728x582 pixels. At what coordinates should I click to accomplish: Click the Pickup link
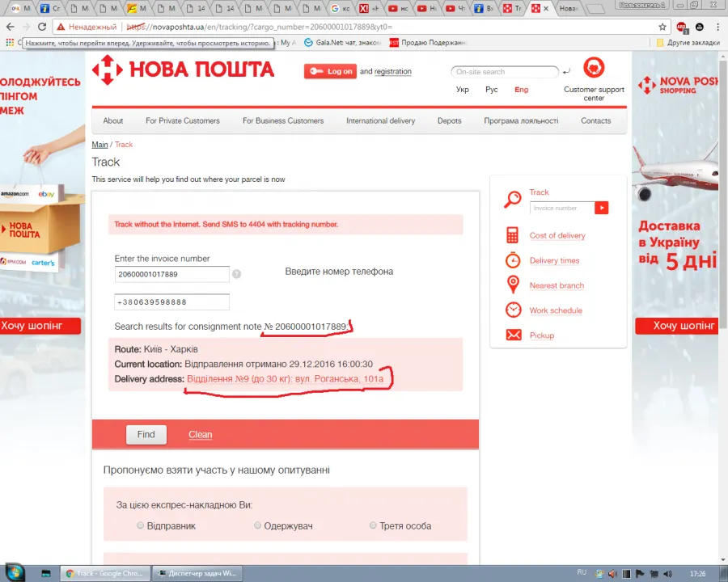click(542, 335)
